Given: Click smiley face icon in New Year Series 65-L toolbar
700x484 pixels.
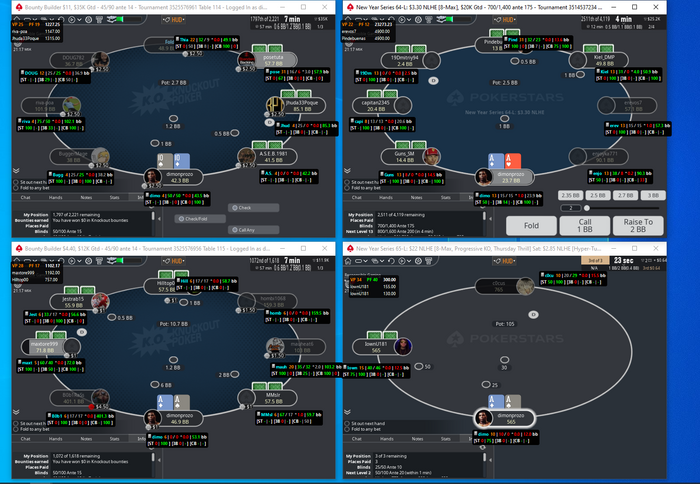Looking at the screenshot, I should 418,261.
